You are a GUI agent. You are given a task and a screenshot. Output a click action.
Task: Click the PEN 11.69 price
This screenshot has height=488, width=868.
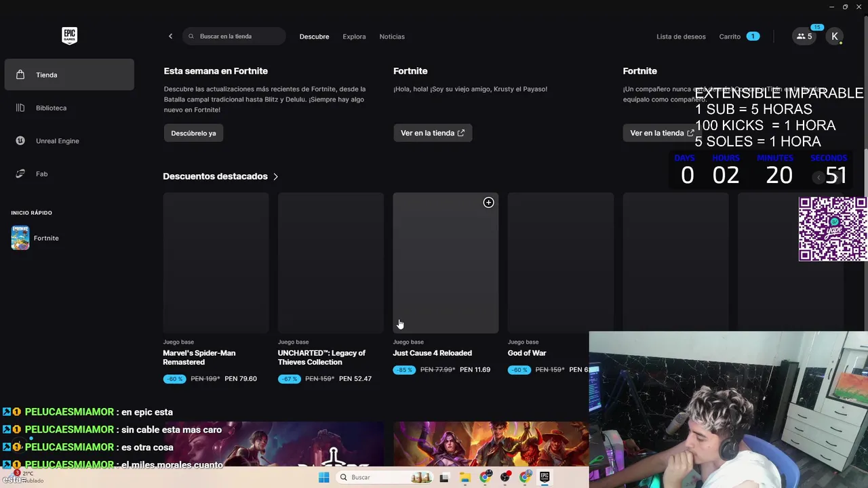475,370
